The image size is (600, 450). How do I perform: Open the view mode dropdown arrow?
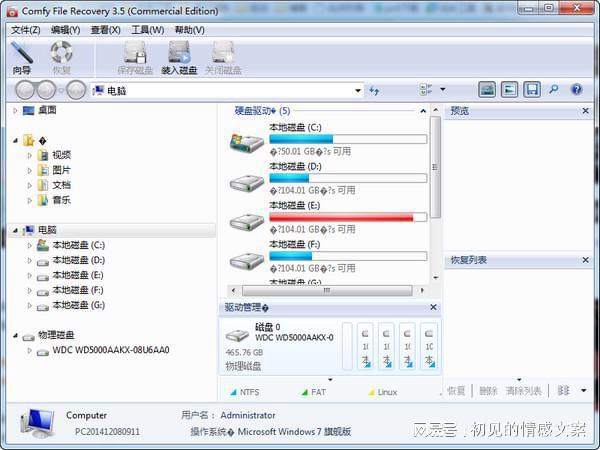click(443, 90)
